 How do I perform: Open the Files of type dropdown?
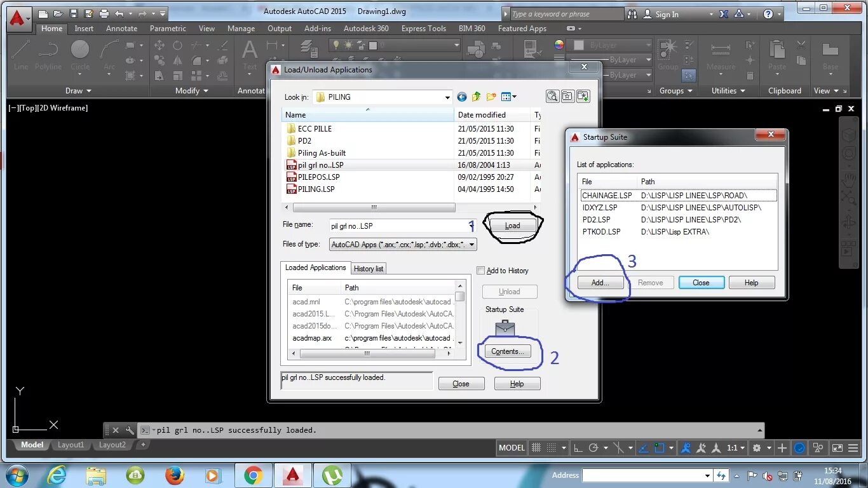coord(471,245)
